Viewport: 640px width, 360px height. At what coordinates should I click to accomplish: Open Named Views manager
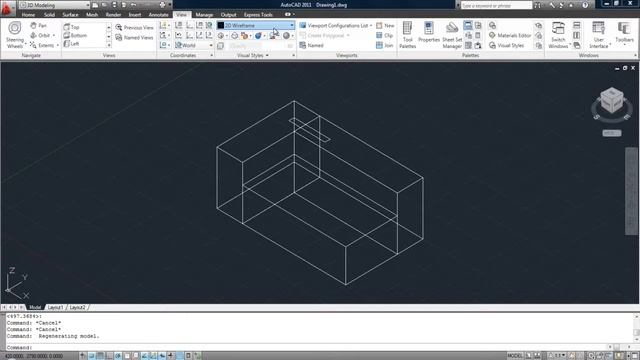(x=134, y=38)
